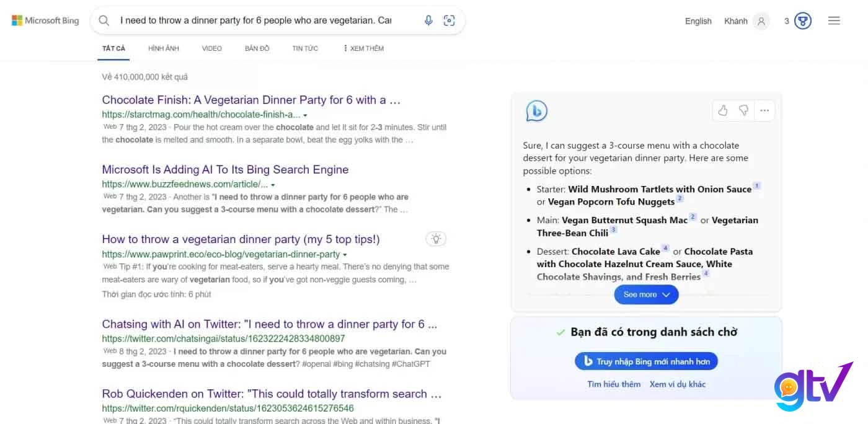Open the chat answer three-dot options
The image size is (868, 424).
tap(764, 110)
